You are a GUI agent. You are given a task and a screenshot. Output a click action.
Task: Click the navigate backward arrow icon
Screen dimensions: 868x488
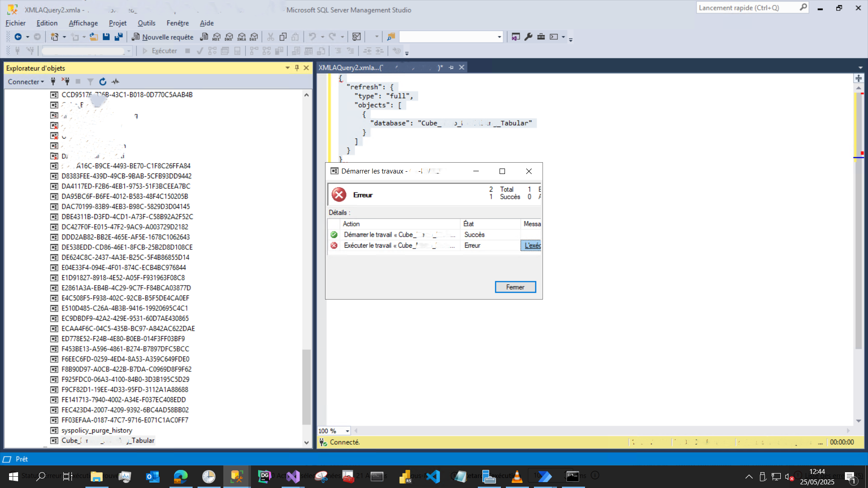[x=18, y=37]
